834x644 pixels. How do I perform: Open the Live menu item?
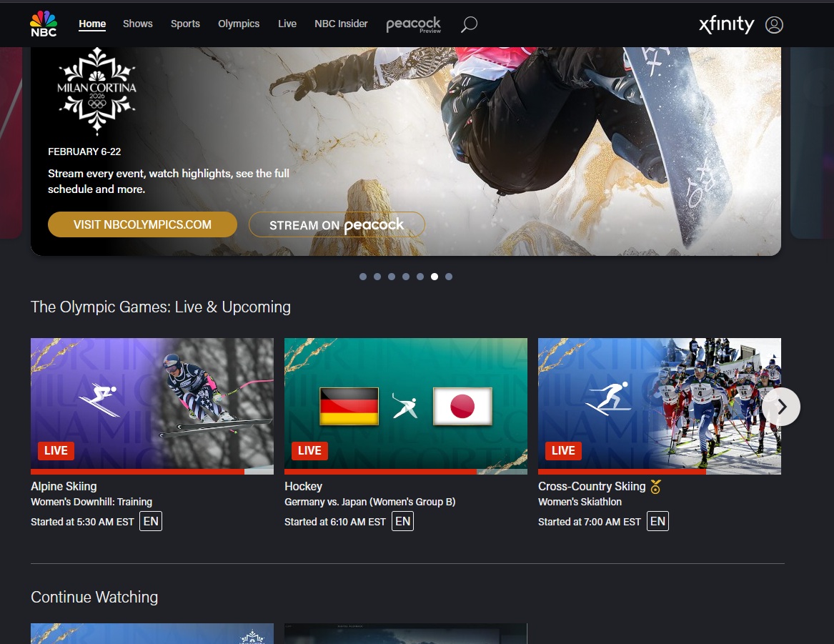click(x=287, y=24)
